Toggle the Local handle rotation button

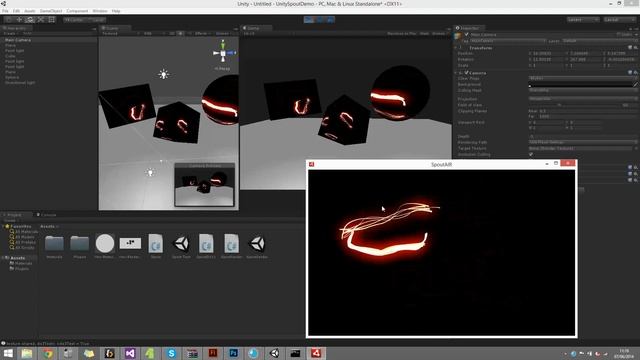(96, 20)
